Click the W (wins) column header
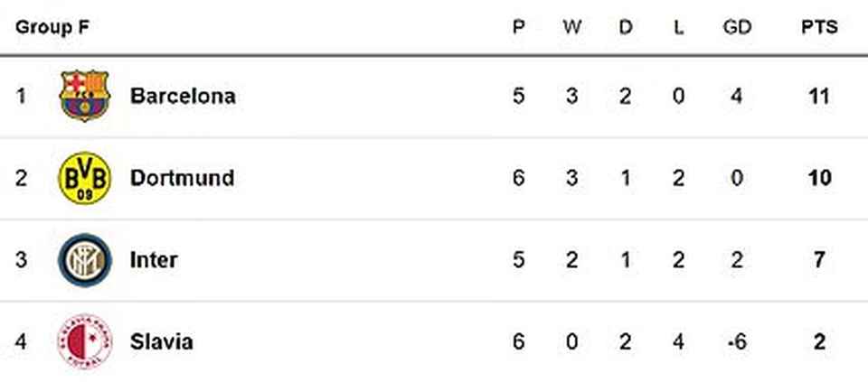Image resolution: width=868 pixels, height=382 pixels. pyautogui.click(x=572, y=27)
